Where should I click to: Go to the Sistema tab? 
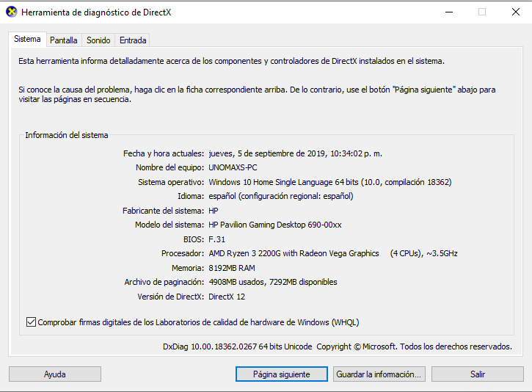click(x=27, y=39)
